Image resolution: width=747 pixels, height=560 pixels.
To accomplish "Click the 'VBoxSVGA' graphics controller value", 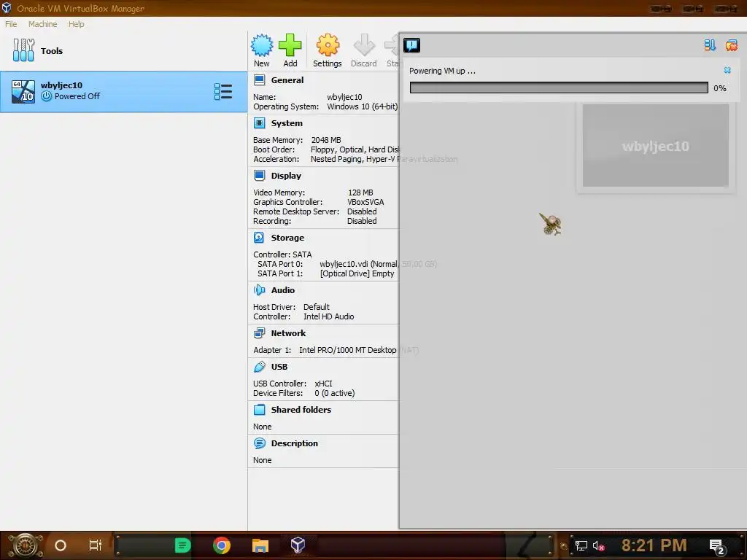I will (x=365, y=202).
